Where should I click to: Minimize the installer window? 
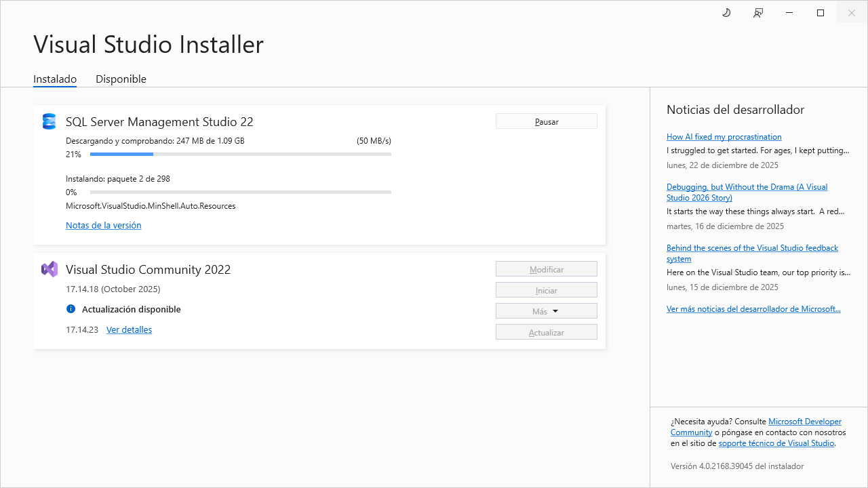[789, 13]
